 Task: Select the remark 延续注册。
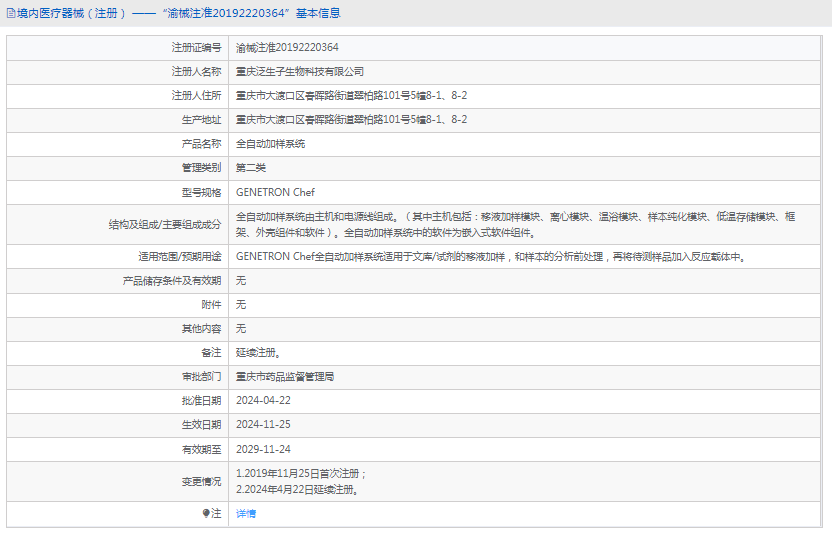coord(259,353)
